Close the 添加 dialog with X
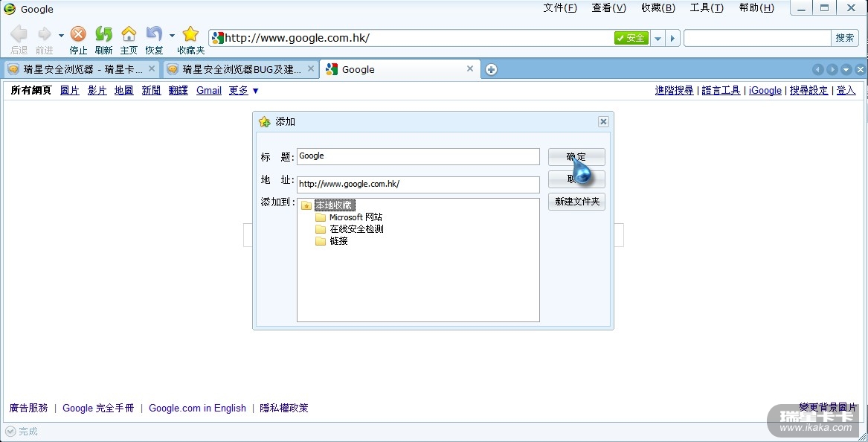The image size is (868, 442). click(603, 122)
